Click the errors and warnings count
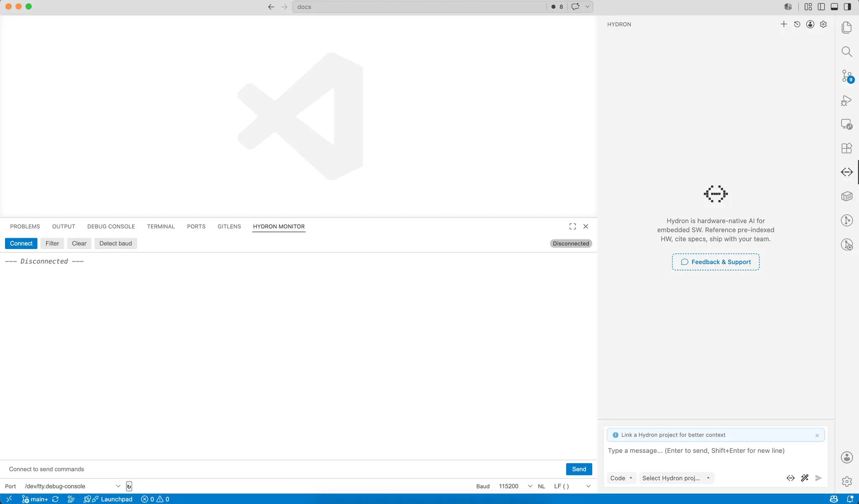This screenshot has width=859, height=504. (155, 499)
